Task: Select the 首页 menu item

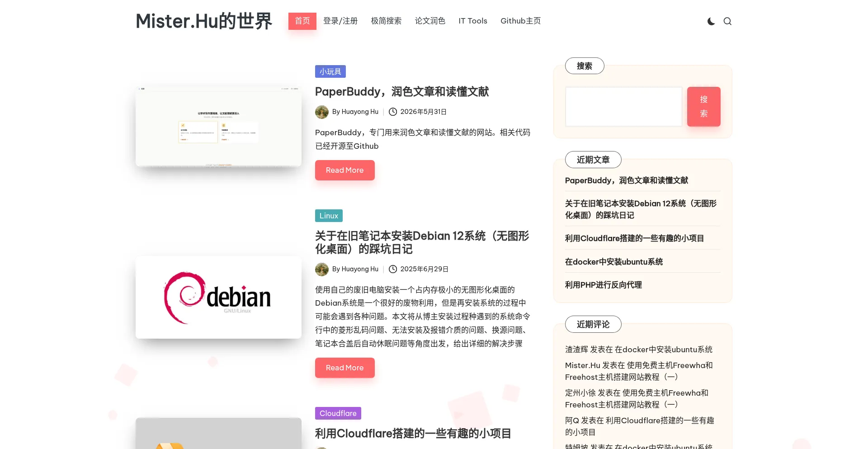Action: coord(302,21)
